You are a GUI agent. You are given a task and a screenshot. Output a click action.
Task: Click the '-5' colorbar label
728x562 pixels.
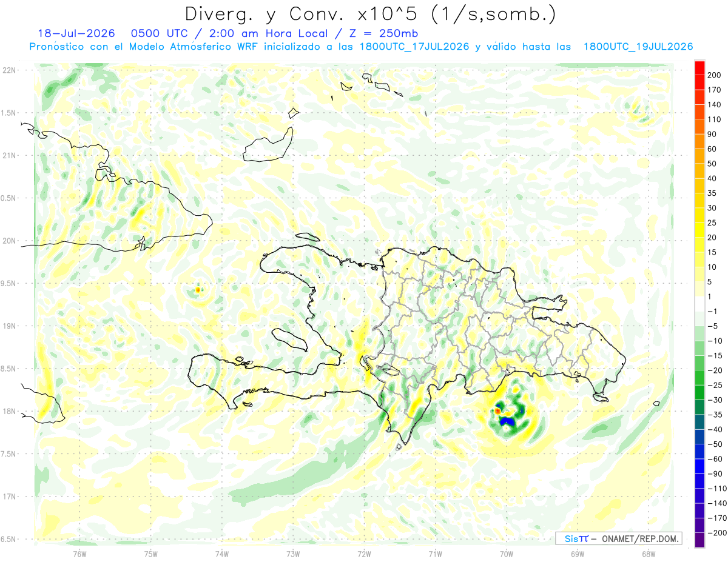713,326
